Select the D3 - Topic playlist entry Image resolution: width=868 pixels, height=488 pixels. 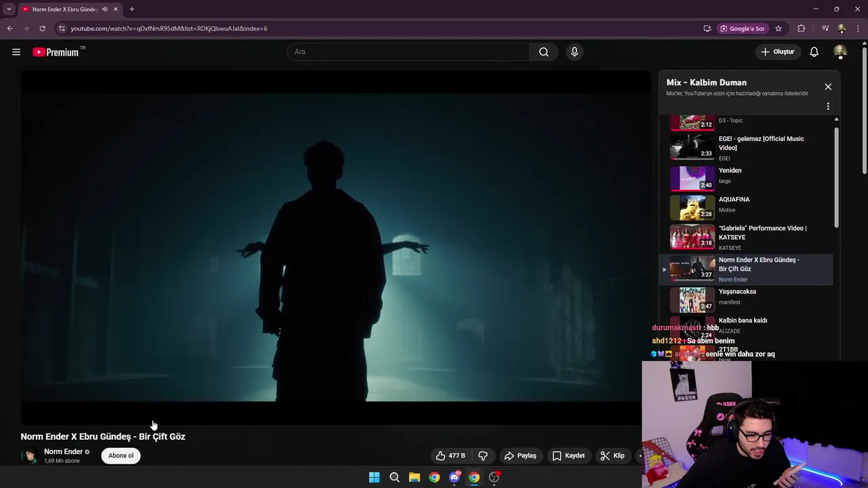(746, 123)
